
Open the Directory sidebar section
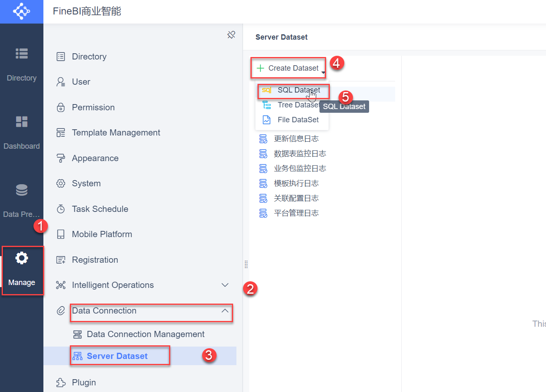point(21,64)
